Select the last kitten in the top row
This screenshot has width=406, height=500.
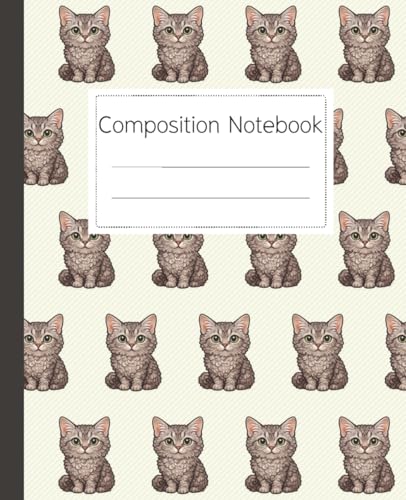[x=366, y=44]
